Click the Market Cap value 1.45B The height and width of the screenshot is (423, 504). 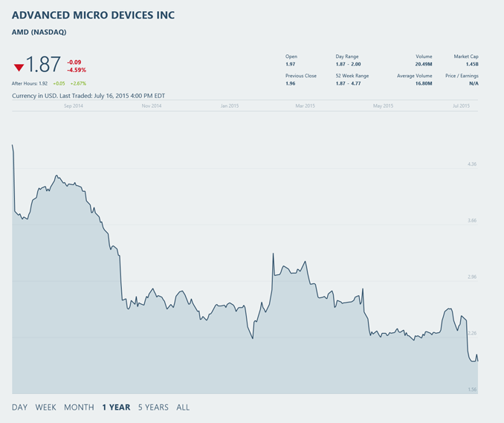pyautogui.click(x=472, y=64)
